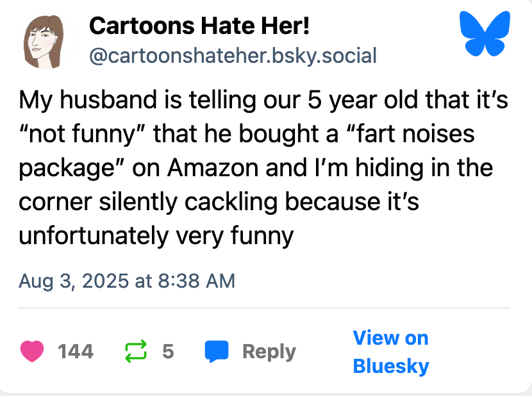Open the View on Bluesky link
Viewport: 532px width, 396px height.
(x=390, y=352)
